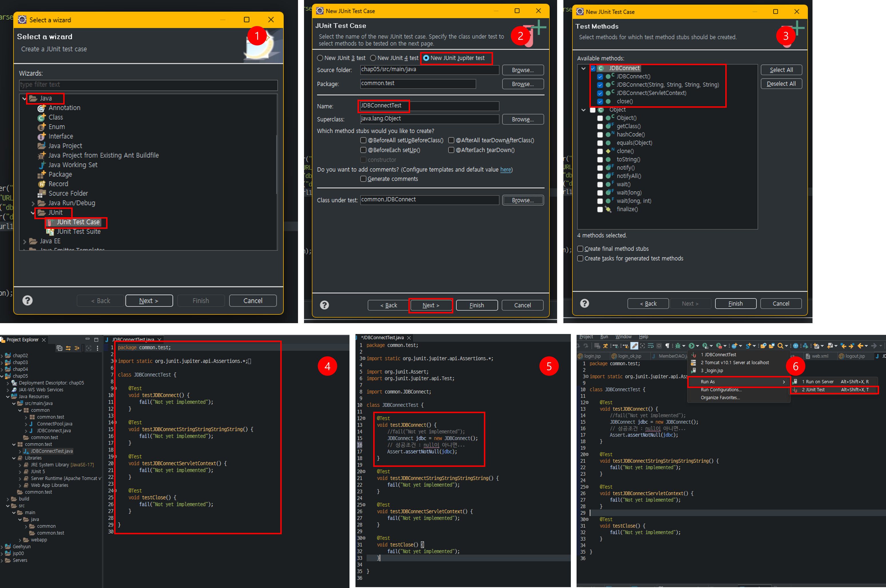Click help question mark in Select a wizard

click(x=27, y=300)
